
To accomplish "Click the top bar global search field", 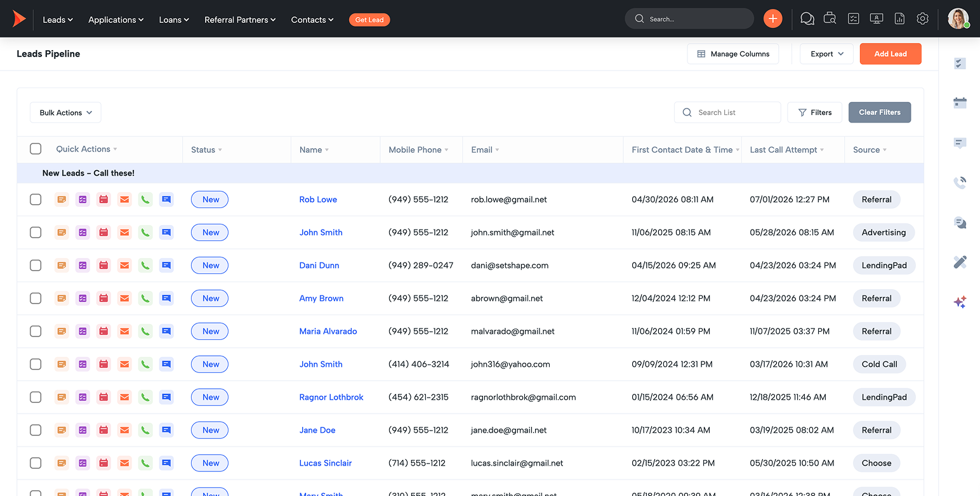I will coord(689,19).
